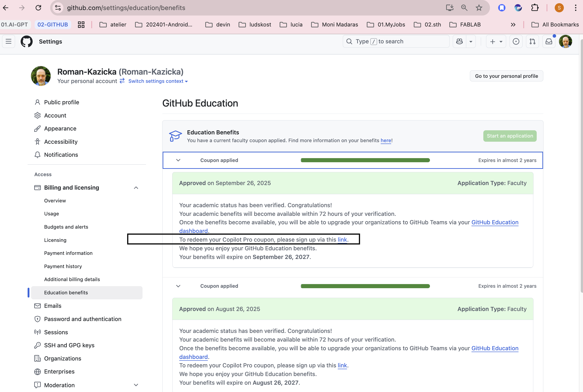Open the create-new plus dropdown
Screen dimensions: 583x392
click(x=496, y=42)
